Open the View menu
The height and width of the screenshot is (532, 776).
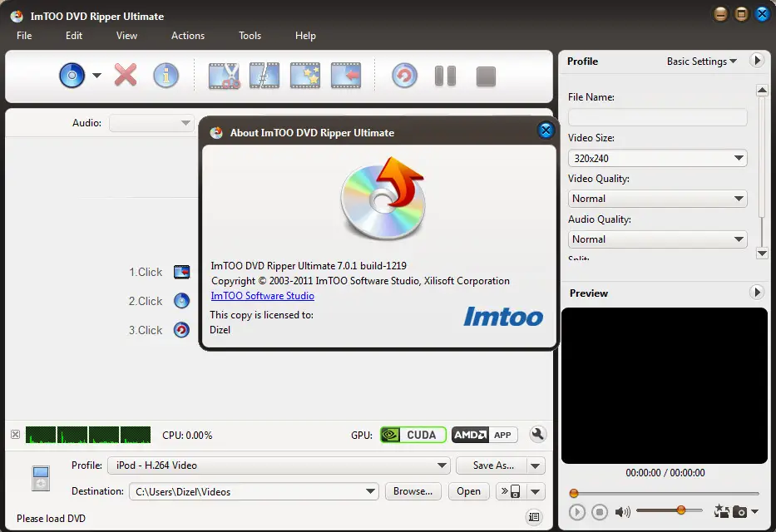(126, 36)
